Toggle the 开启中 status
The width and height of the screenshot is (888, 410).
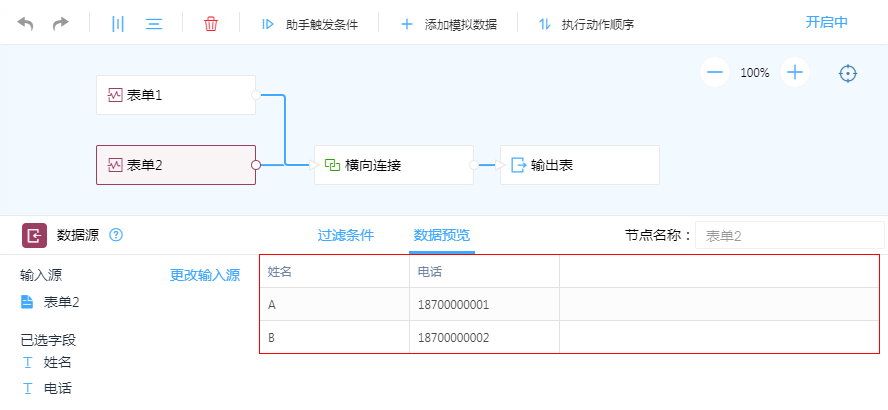click(x=827, y=22)
